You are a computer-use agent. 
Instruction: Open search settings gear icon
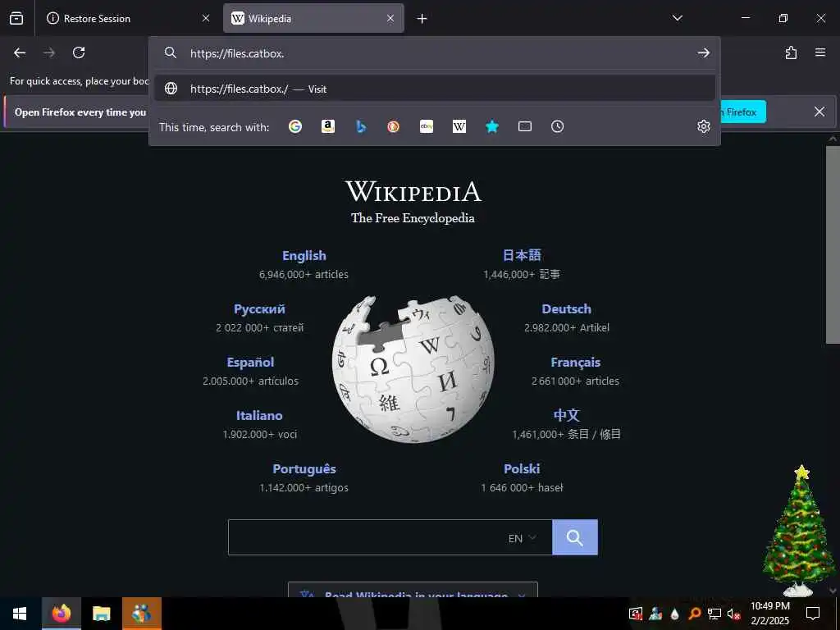click(x=703, y=126)
